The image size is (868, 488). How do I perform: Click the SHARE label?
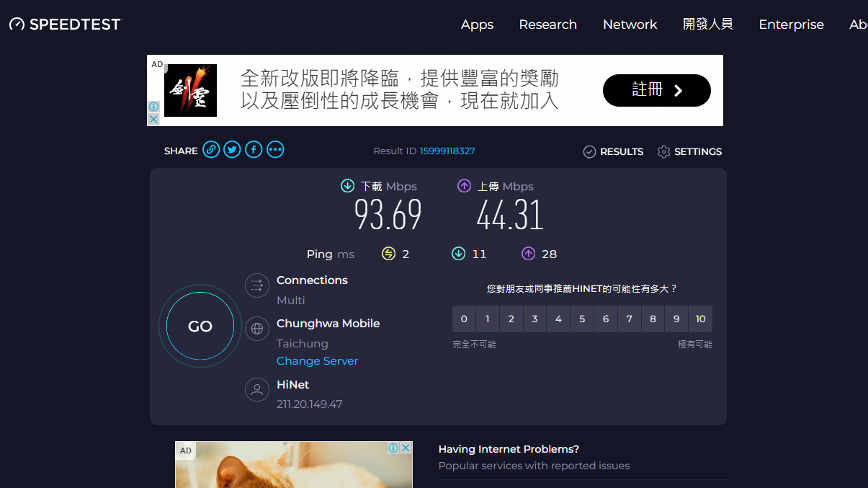coord(181,151)
